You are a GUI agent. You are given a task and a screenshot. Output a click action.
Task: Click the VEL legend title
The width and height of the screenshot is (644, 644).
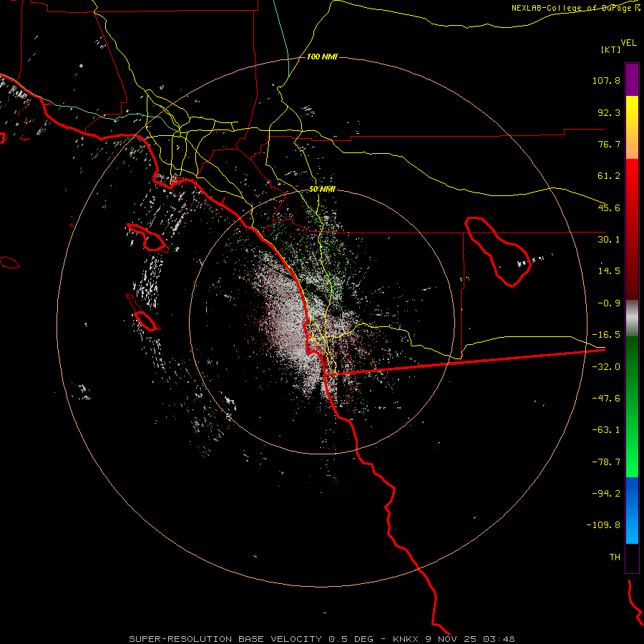click(628, 43)
